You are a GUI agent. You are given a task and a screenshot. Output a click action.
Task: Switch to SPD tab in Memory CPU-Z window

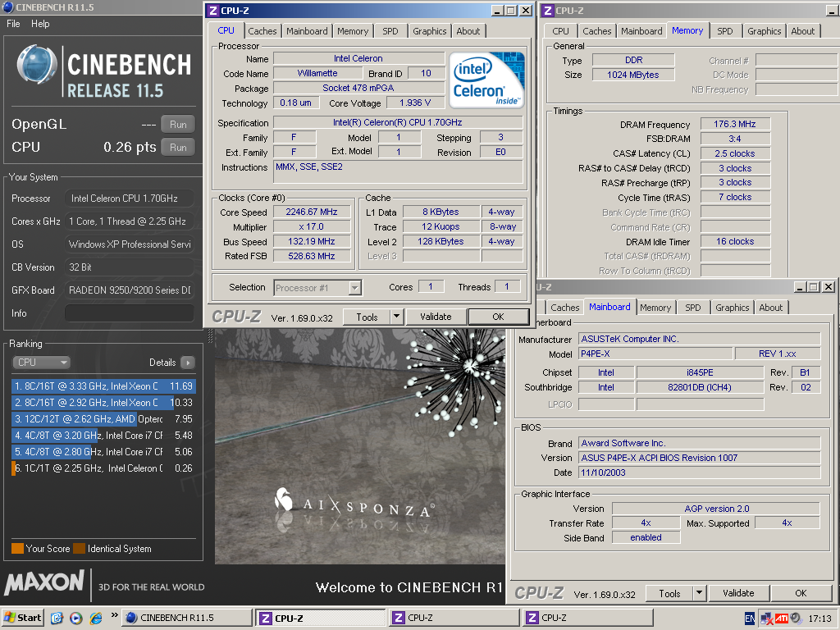click(725, 31)
